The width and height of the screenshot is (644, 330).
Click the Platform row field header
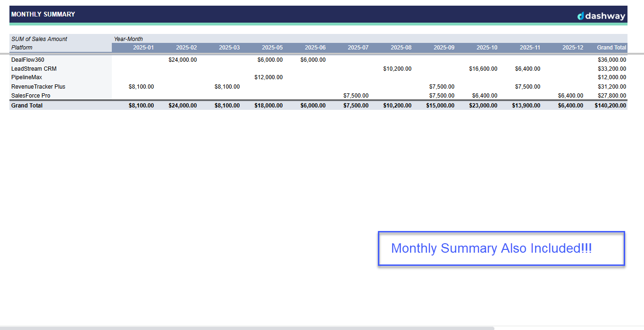[x=22, y=48]
